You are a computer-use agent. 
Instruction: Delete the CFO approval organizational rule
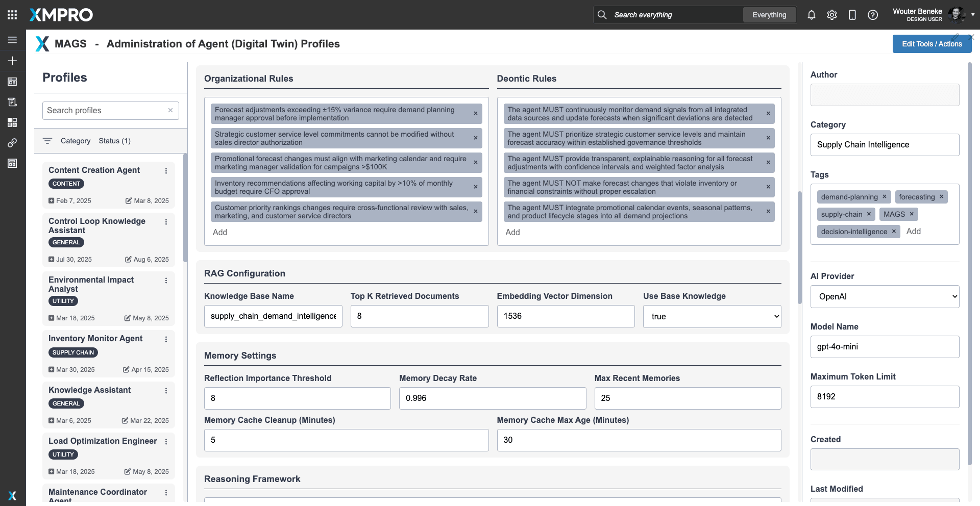[475, 187]
